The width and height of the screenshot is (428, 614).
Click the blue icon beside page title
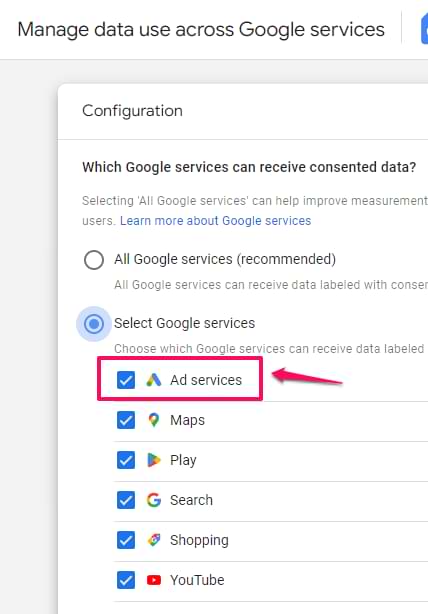pyautogui.click(x=424, y=29)
